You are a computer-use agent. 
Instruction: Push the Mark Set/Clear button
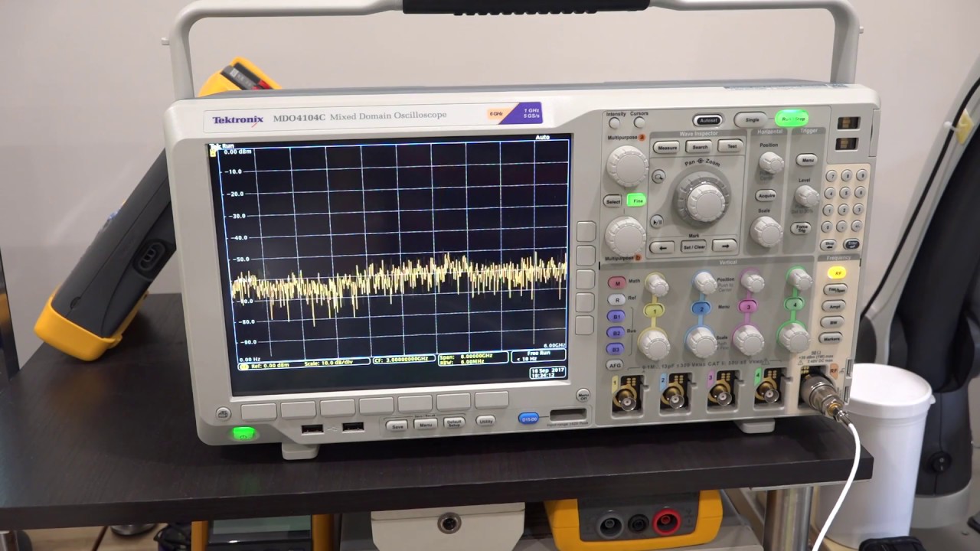click(x=694, y=246)
